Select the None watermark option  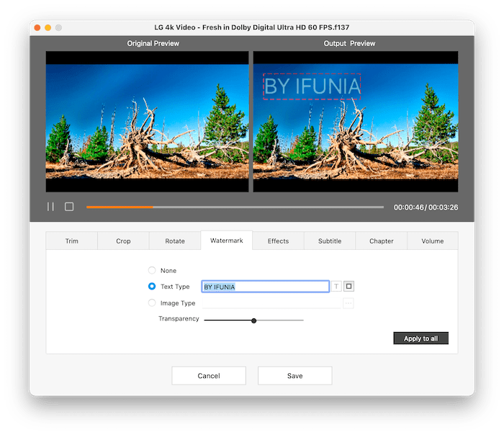[152, 271]
